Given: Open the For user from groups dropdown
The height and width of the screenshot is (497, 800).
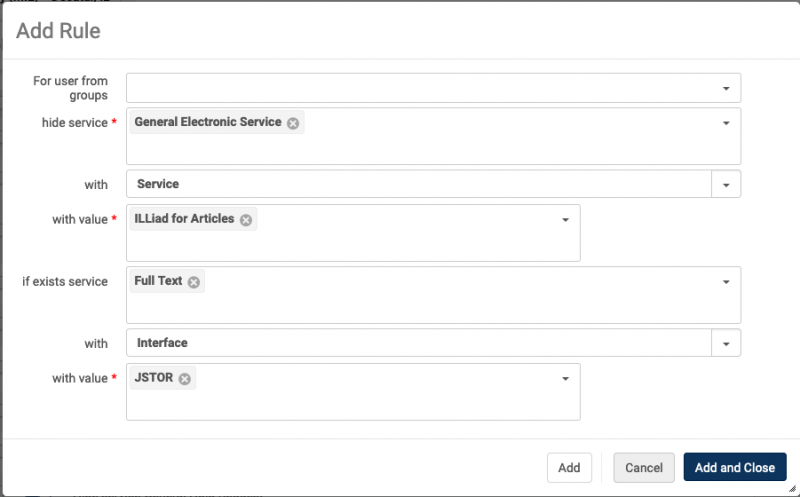Looking at the screenshot, I should pyautogui.click(x=434, y=88).
